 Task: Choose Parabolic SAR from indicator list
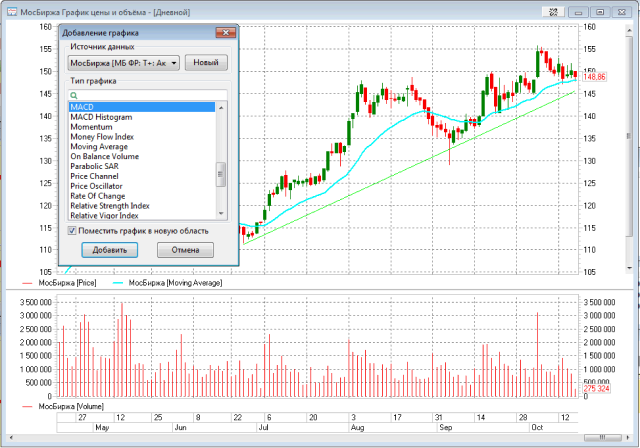pos(96,166)
